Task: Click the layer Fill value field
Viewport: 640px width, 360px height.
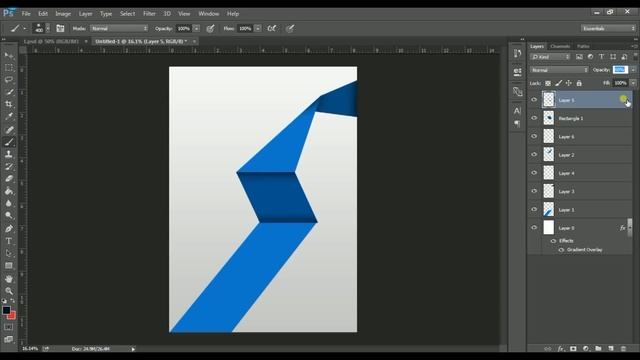Action: [x=620, y=83]
